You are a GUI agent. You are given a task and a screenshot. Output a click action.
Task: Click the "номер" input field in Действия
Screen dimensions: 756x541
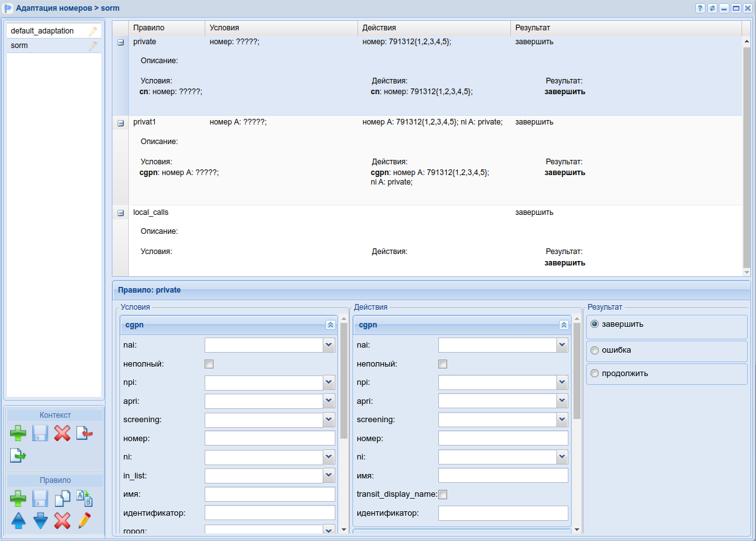pos(503,439)
